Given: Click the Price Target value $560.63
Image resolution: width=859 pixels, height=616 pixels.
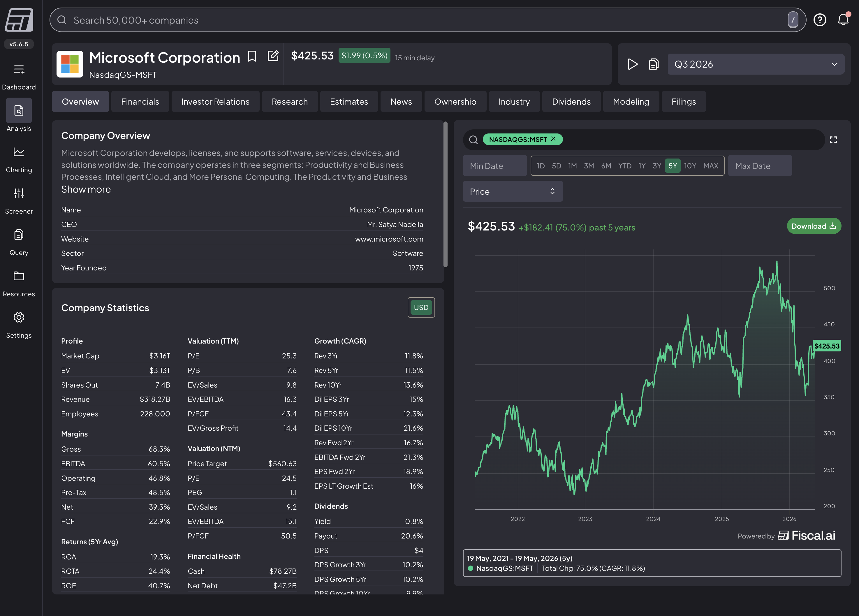Looking at the screenshot, I should pyautogui.click(x=282, y=464).
